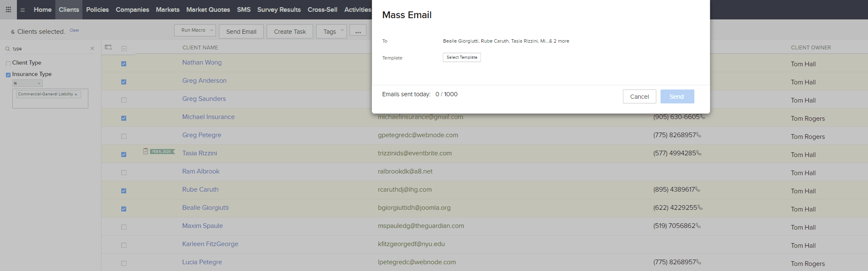Clear the filter search with X icon
This screenshot has width=868, height=271.
[92, 49]
